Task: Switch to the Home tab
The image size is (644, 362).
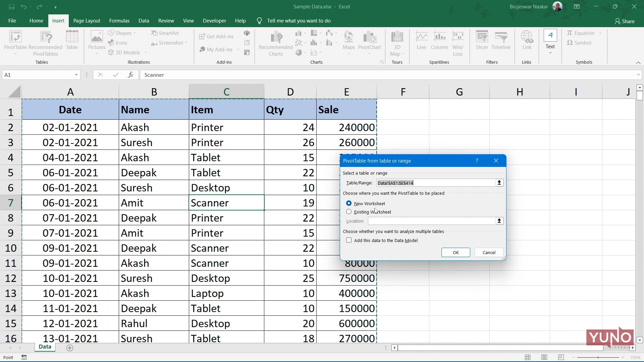Action: [36, 20]
